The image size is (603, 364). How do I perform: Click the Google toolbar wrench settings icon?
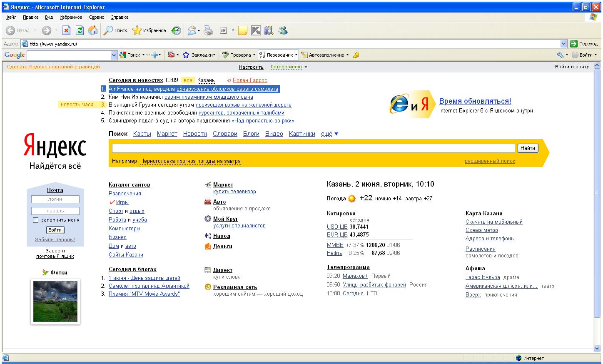coord(560,55)
